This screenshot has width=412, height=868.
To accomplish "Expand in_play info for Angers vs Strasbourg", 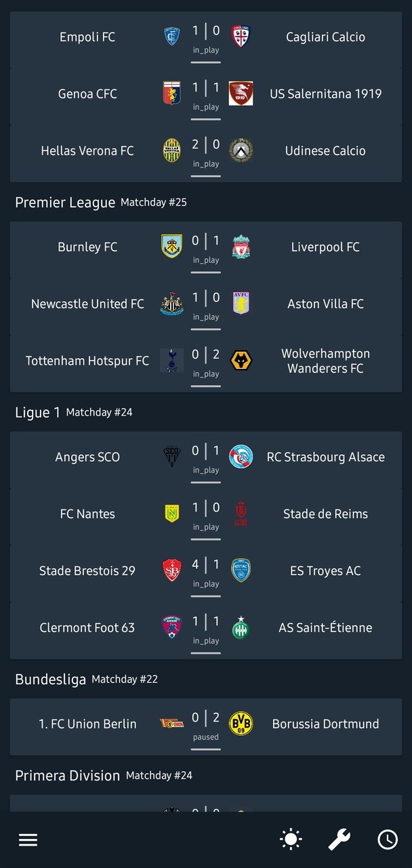I will (206, 470).
